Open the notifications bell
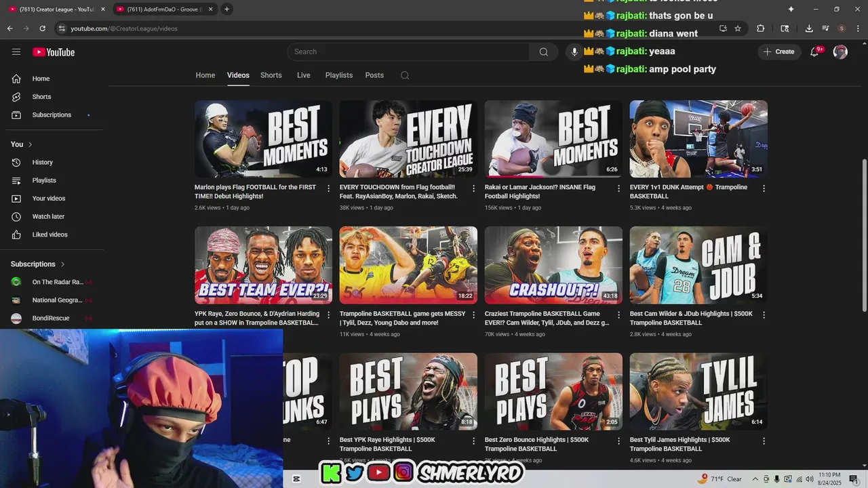Viewport: 868px width, 488px height. (x=815, y=52)
